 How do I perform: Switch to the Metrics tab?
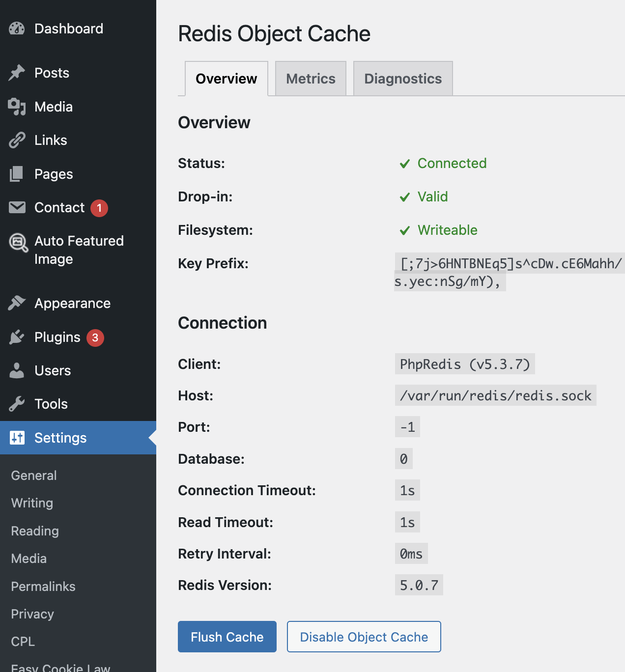(311, 78)
